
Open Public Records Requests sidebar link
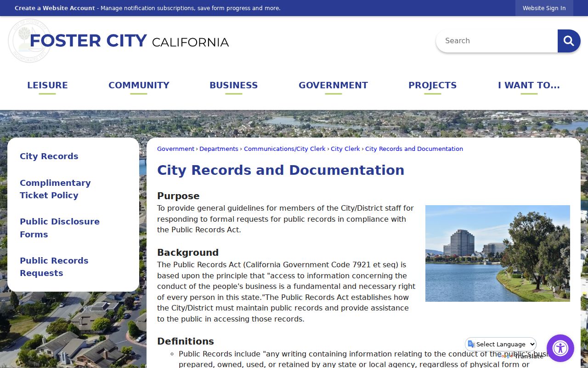pos(54,267)
